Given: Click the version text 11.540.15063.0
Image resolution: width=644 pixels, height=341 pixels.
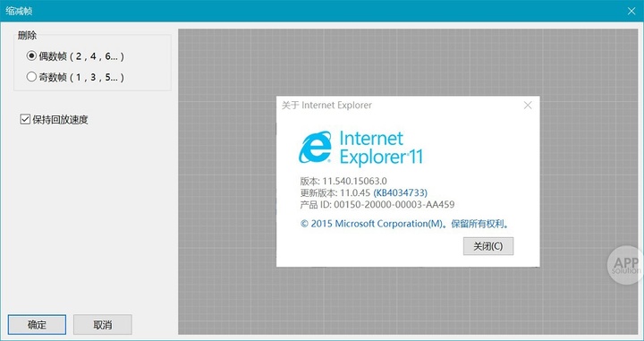Looking at the screenshot, I should tap(355, 181).
